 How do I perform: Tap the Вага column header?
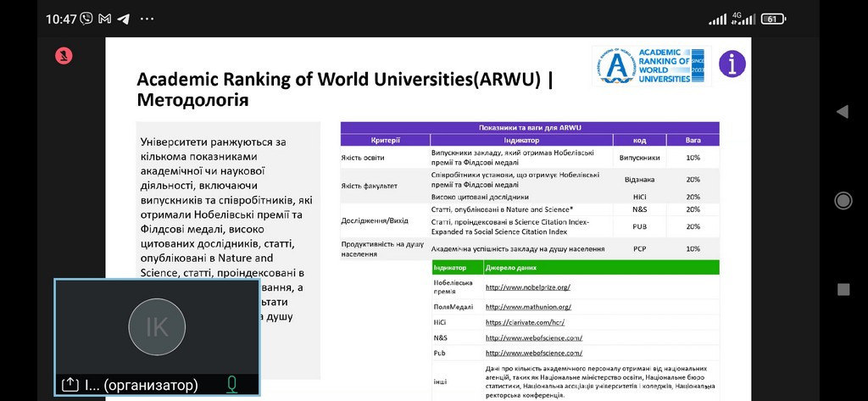pyautogui.click(x=693, y=140)
